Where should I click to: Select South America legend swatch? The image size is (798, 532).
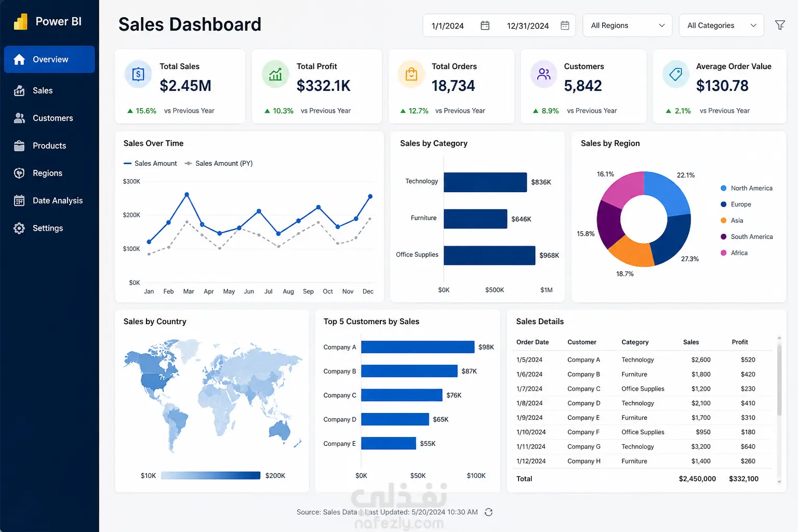pos(724,237)
